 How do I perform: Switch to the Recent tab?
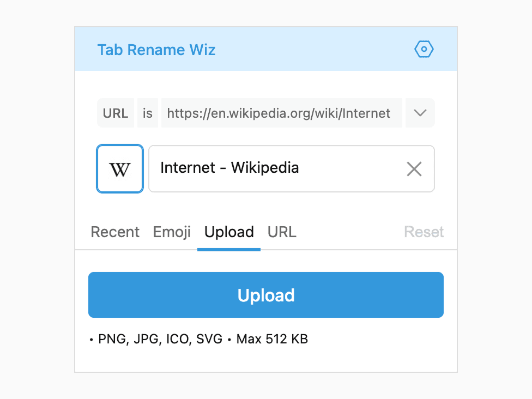click(115, 232)
